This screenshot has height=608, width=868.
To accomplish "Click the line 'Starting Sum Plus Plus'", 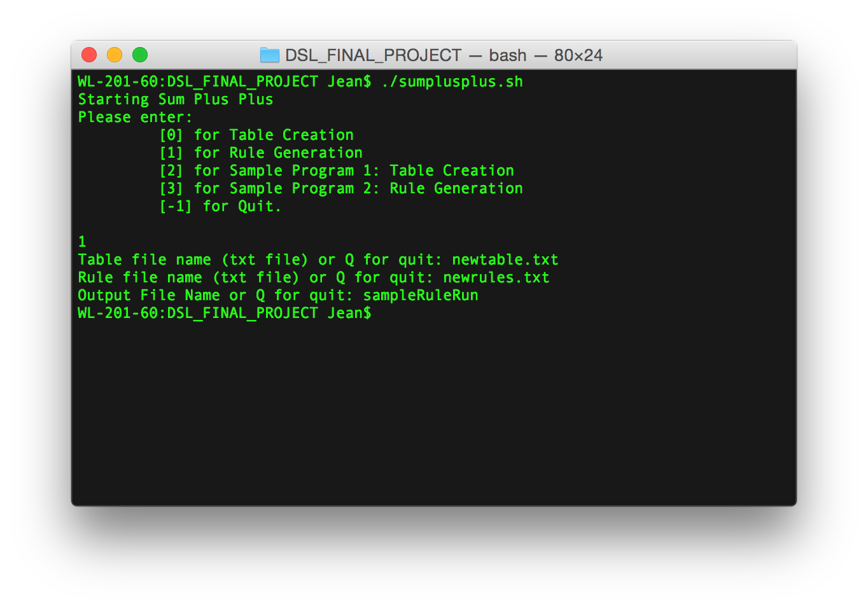I will 176,99.
